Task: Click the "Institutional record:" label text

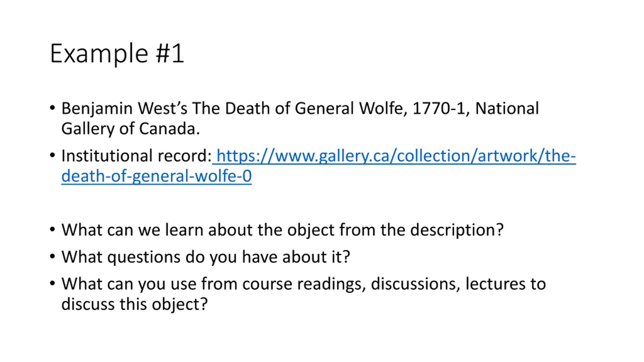Action: tap(137, 156)
